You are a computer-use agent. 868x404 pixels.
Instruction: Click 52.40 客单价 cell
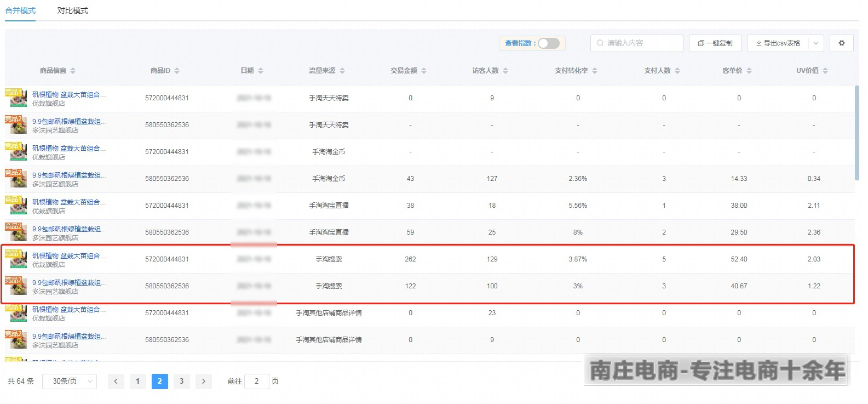(739, 259)
